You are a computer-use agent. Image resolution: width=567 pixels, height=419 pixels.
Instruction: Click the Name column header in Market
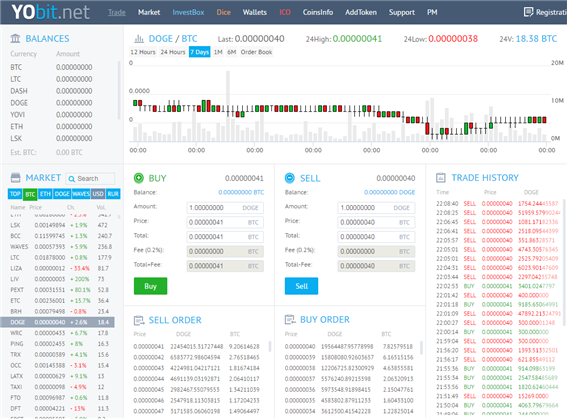click(x=18, y=208)
